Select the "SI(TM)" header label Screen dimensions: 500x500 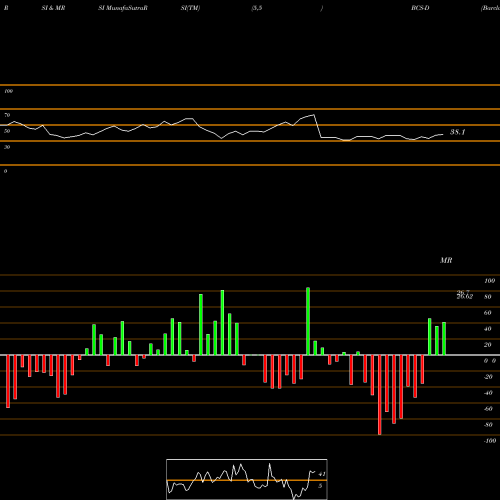(x=190, y=8)
